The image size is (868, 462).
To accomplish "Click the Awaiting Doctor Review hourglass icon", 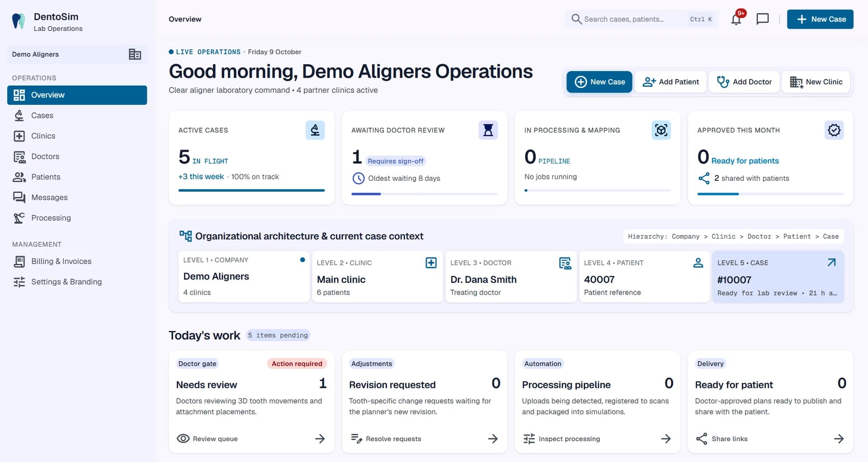I will [488, 130].
